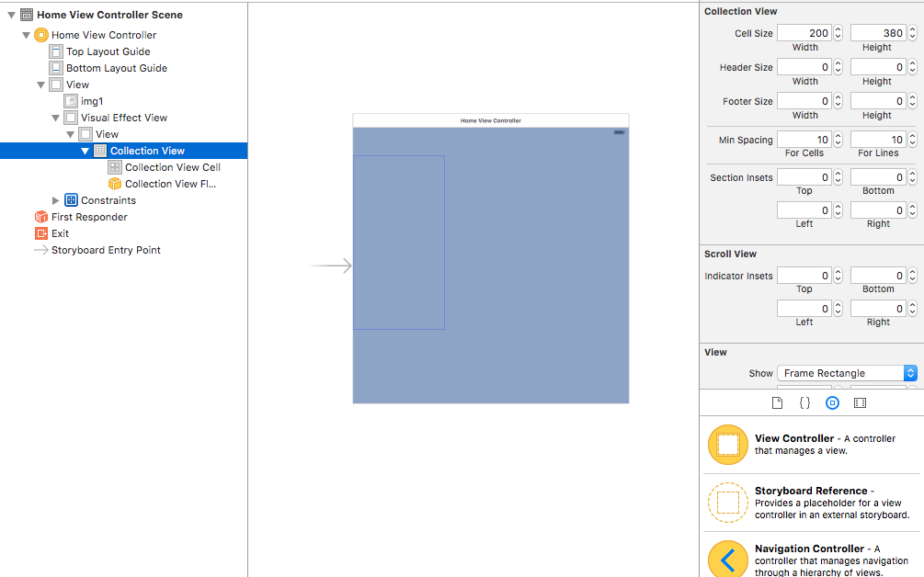Screen dimensions: 924x577
Task: Expand the Constraints group
Action: pyautogui.click(x=56, y=200)
